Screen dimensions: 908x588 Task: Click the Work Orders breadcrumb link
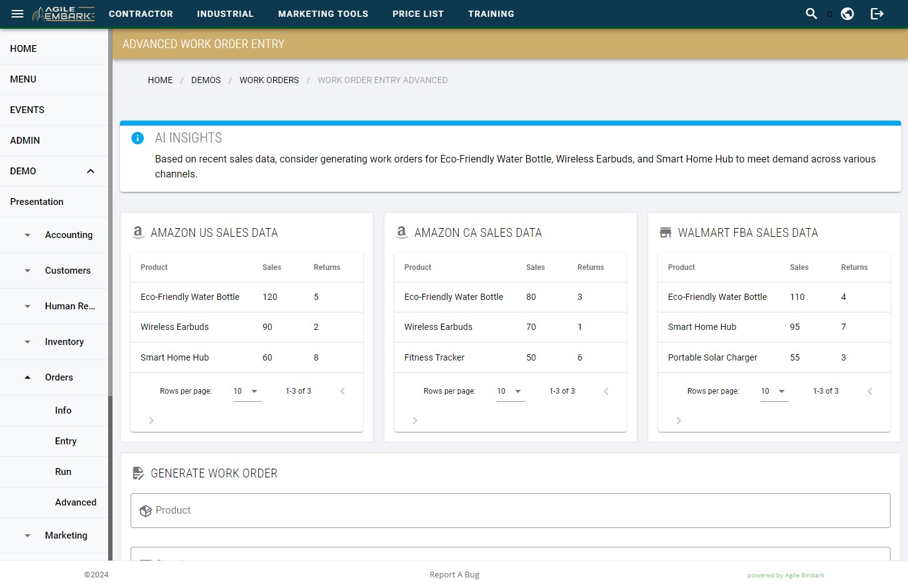[x=269, y=80]
